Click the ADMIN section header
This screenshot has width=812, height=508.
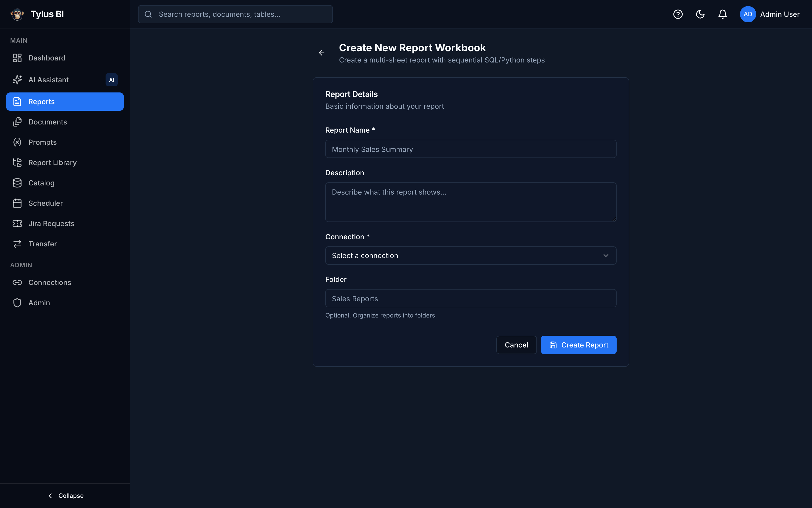pos(21,265)
